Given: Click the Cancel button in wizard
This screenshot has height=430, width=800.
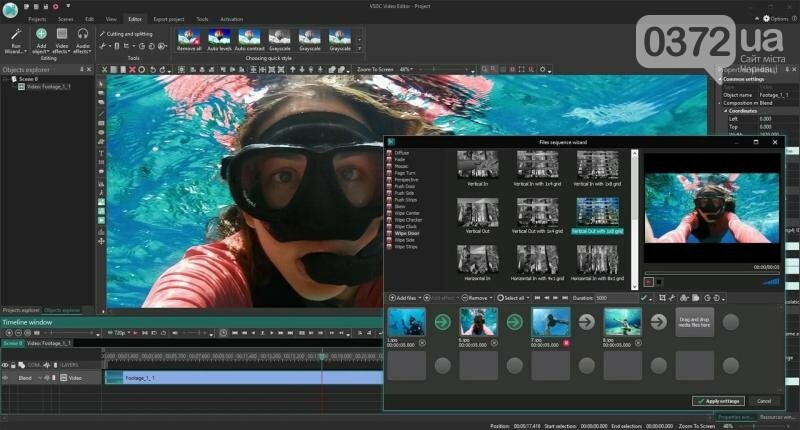Looking at the screenshot, I should [x=764, y=401].
